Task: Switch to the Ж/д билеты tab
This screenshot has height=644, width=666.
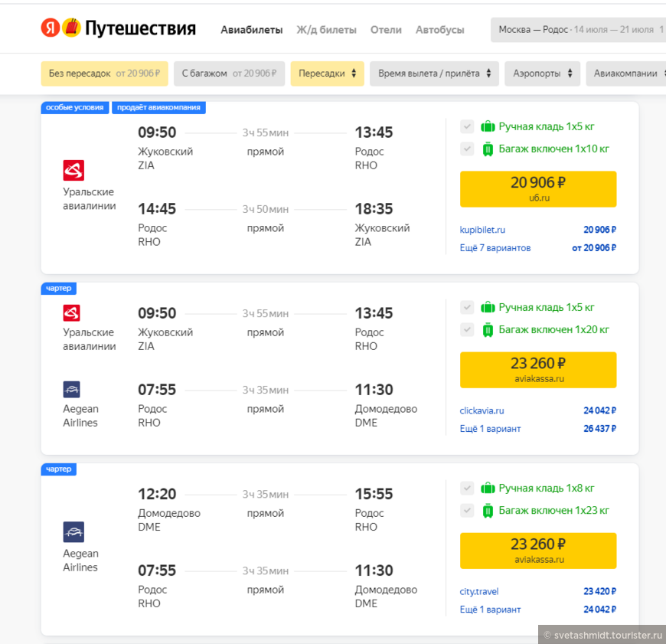Action: [x=326, y=30]
